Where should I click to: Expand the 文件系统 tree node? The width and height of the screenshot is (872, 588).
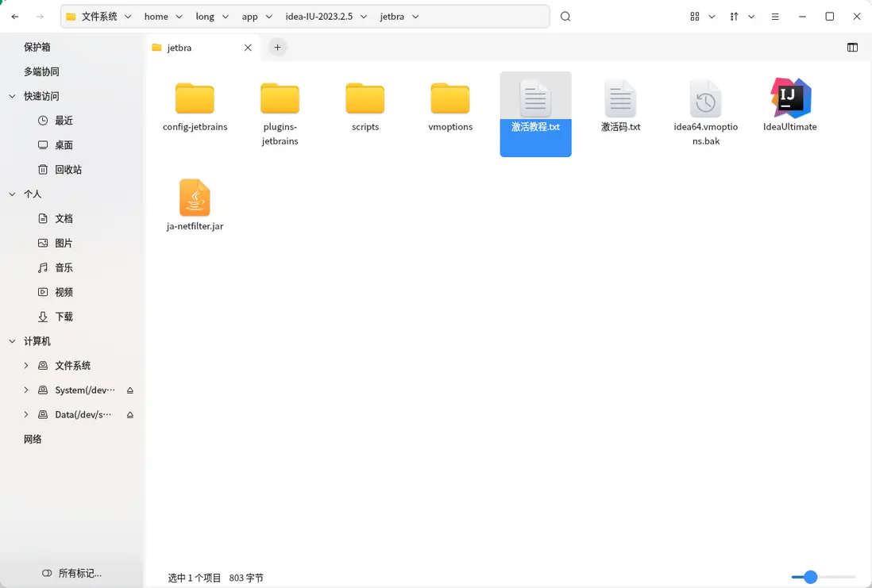(26, 365)
